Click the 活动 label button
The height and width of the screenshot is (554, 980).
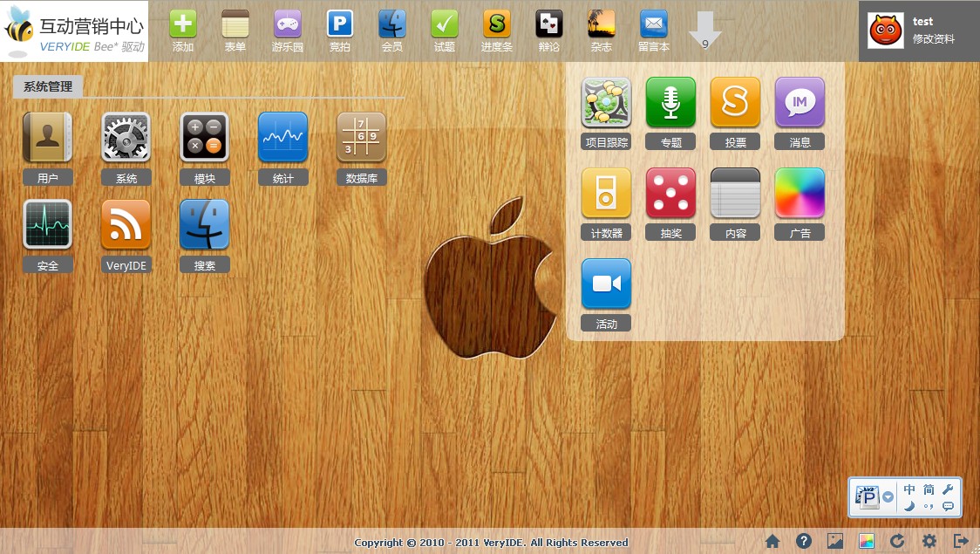(606, 324)
